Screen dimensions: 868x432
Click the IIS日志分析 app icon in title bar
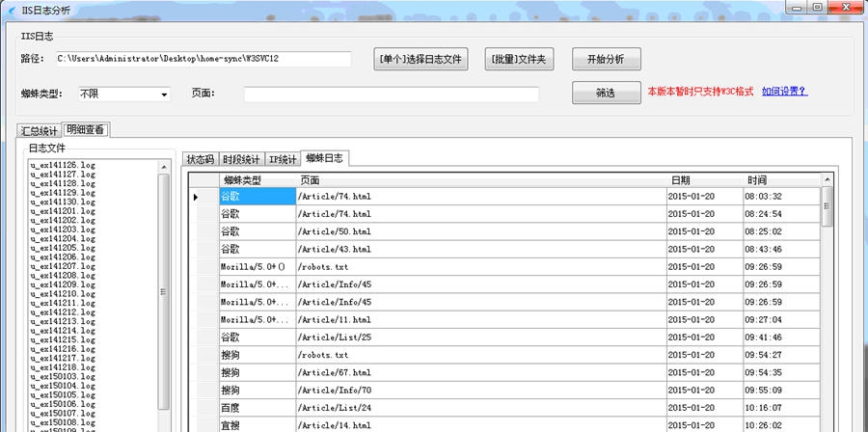[x=13, y=10]
